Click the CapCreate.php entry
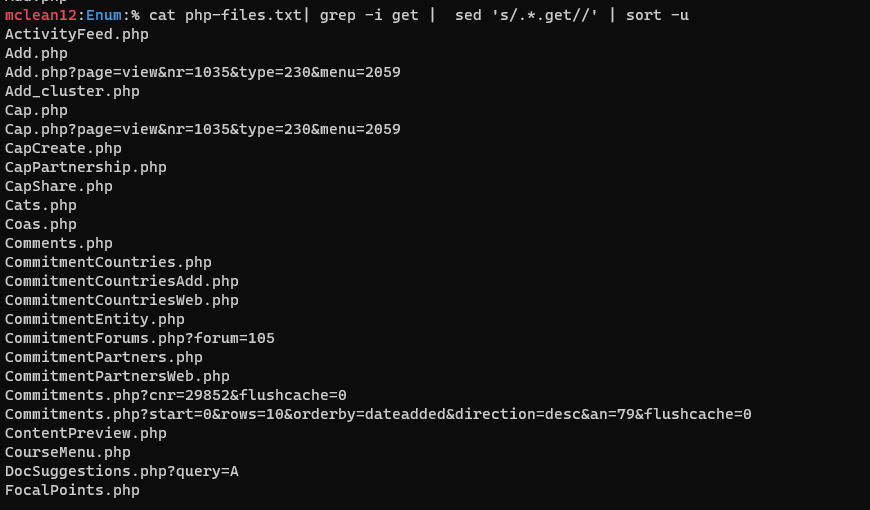The image size is (870, 510). 63,149
